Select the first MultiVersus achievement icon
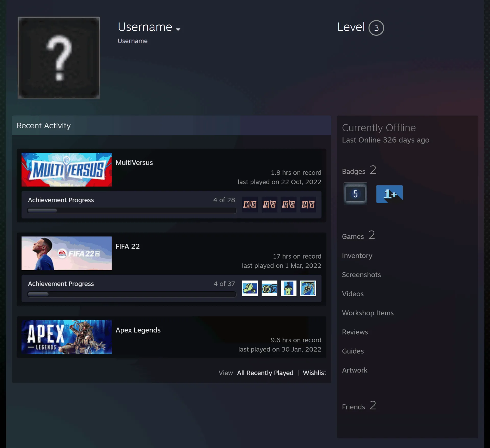The image size is (490, 448). point(250,204)
